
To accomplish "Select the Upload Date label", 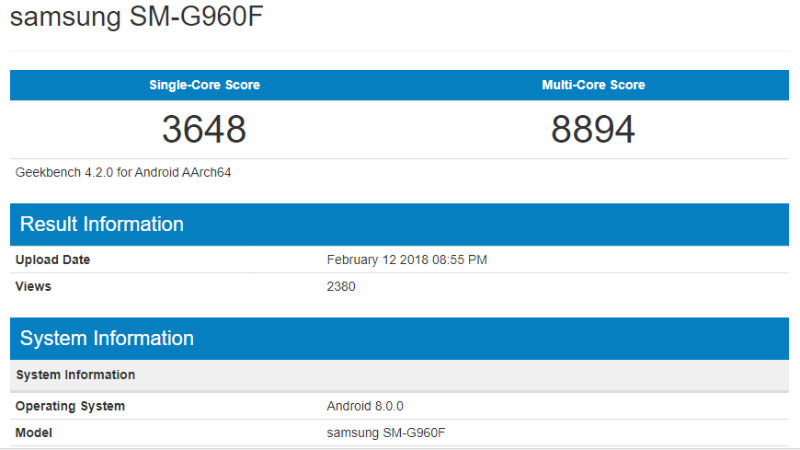I will [53, 260].
